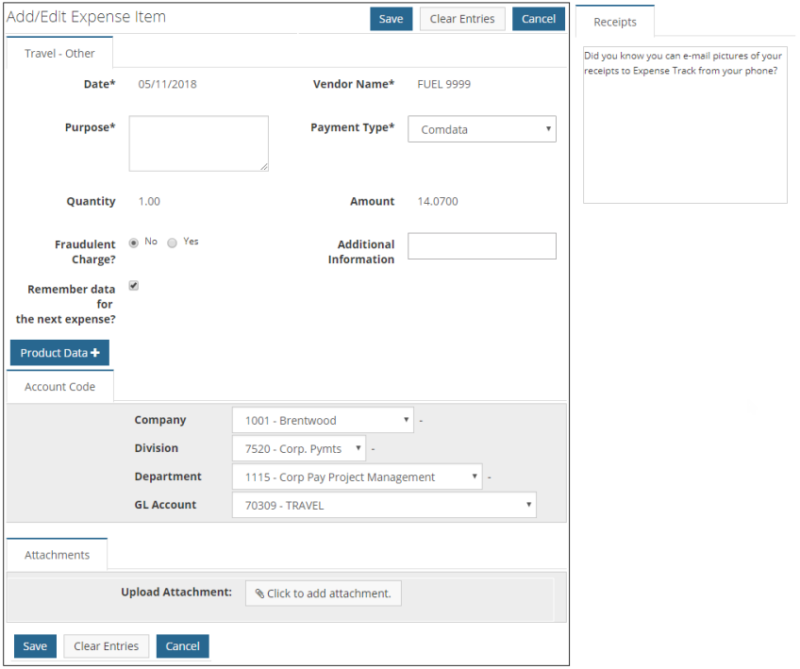Open the Account Code tab
Image resolution: width=800 pixels, height=669 pixels.
59,387
